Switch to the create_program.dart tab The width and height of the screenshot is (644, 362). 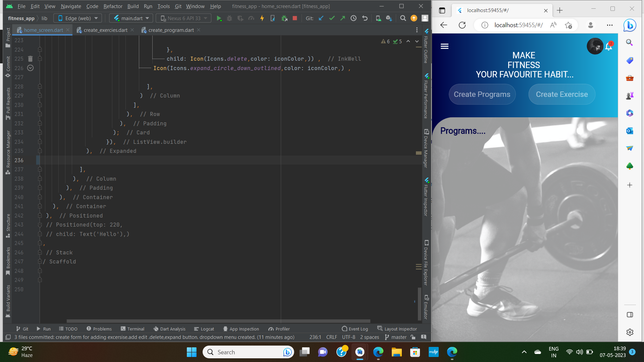(x=171, y=30)
